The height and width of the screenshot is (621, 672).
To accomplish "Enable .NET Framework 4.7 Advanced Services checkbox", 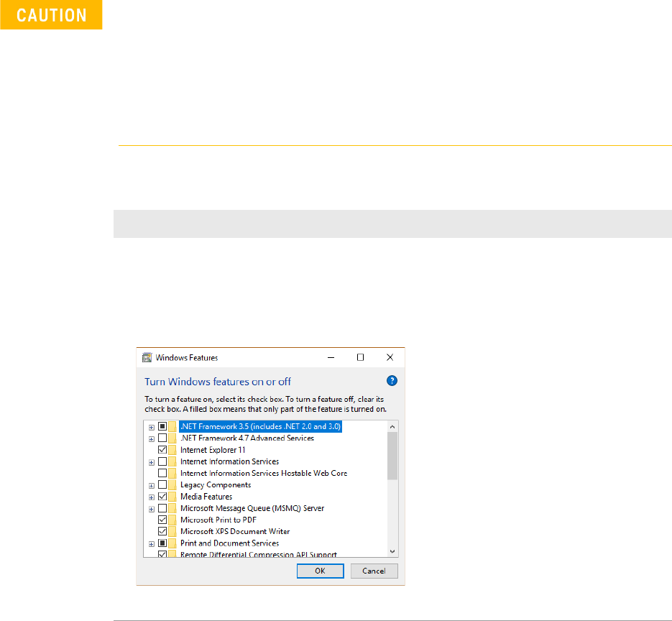I will point(162,438).
